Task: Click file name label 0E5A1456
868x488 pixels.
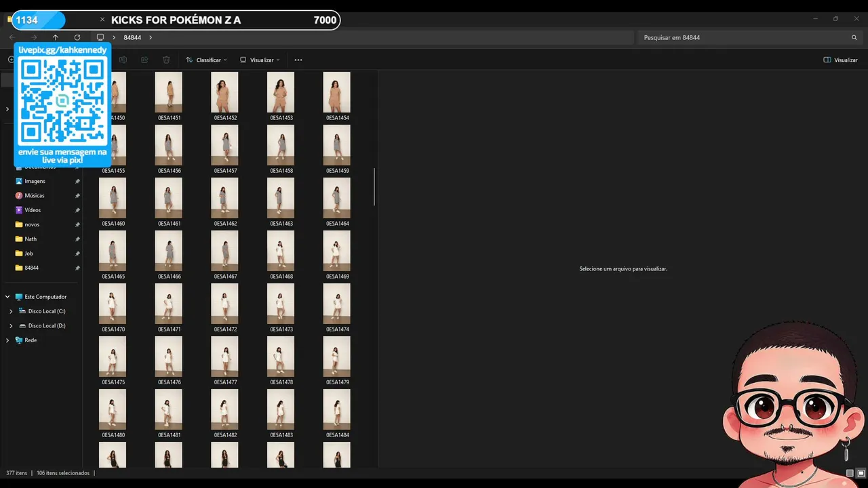Action: pos(170,171)
